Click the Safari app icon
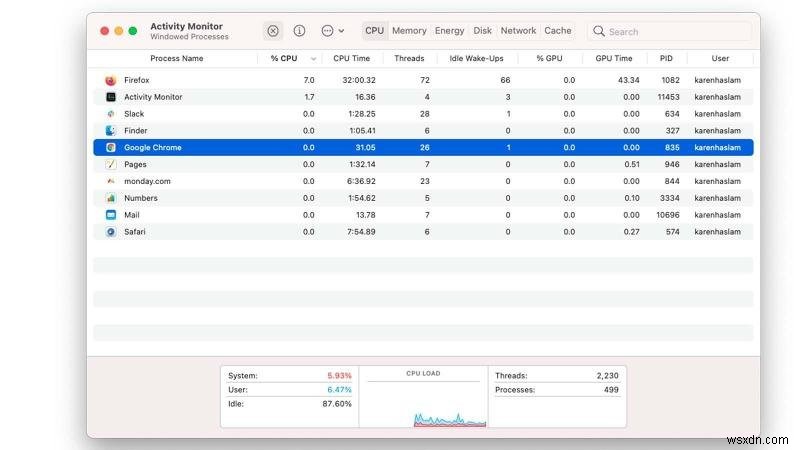800x450 pixels. (111, 232)
